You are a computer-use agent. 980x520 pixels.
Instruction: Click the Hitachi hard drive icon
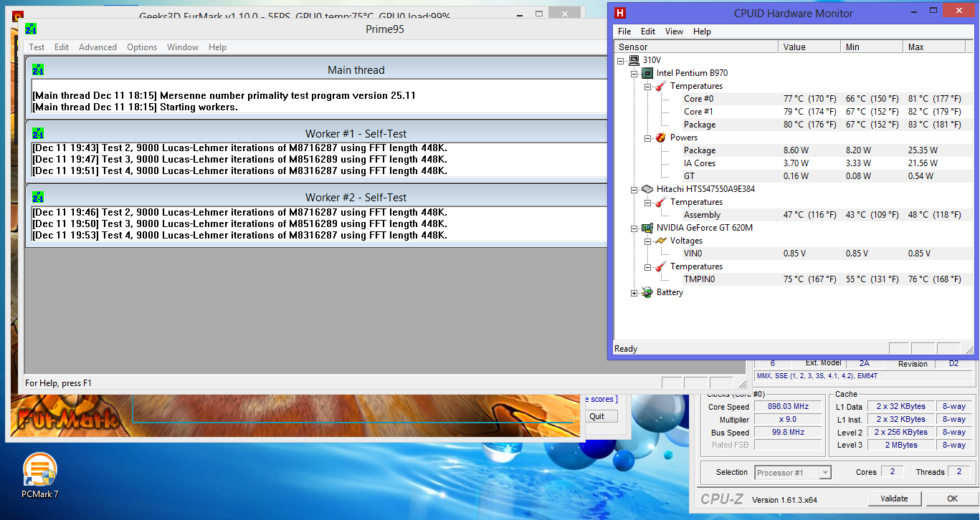click(647, 189)
